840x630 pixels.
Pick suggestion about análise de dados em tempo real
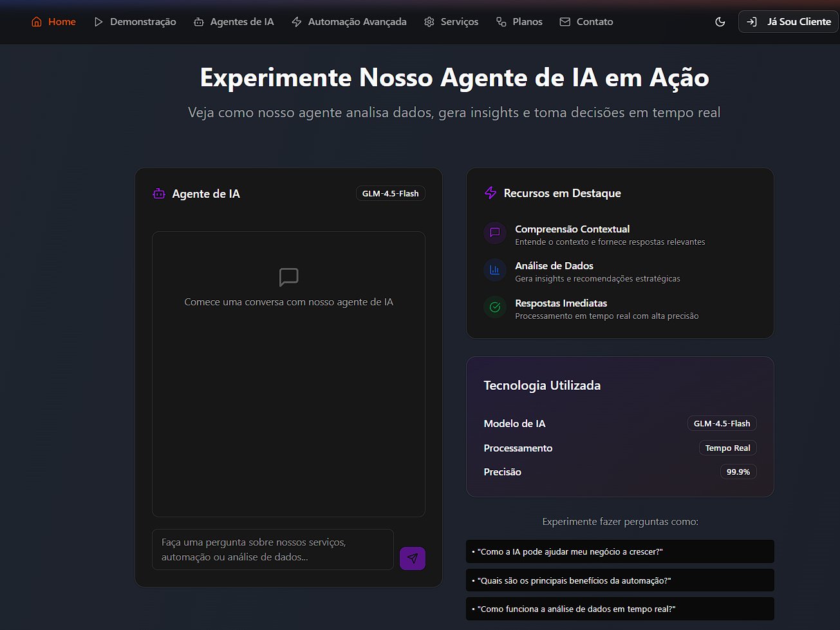pyautogui.click(x=619, y=609)
